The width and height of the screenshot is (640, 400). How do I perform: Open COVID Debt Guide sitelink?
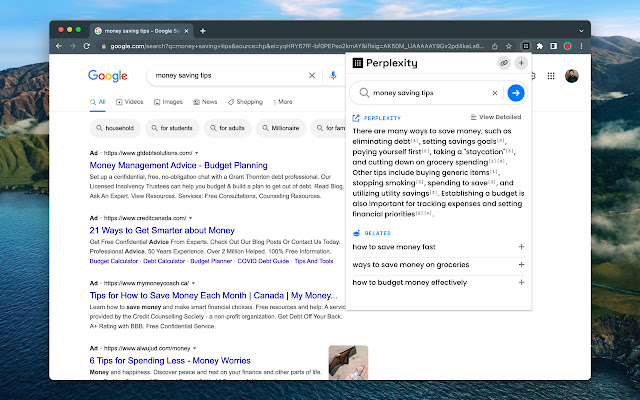pyautogui.click(x=263, y=261)
